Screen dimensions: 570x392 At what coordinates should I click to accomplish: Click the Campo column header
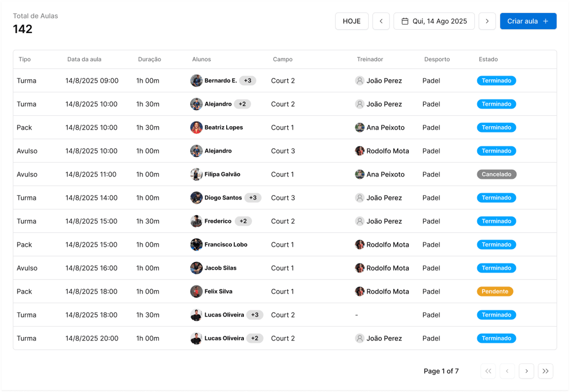pyautogui.click(x=282, y=59)
